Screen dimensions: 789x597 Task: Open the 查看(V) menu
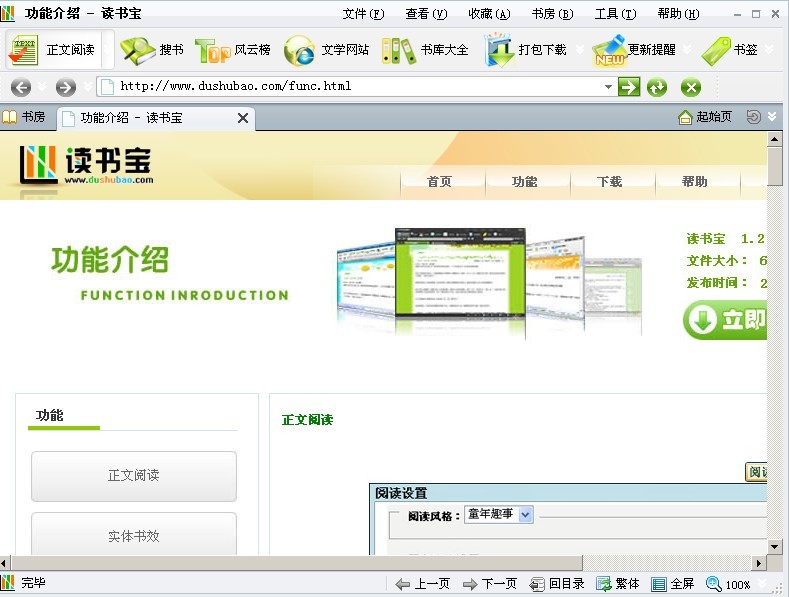coord(426,14)
